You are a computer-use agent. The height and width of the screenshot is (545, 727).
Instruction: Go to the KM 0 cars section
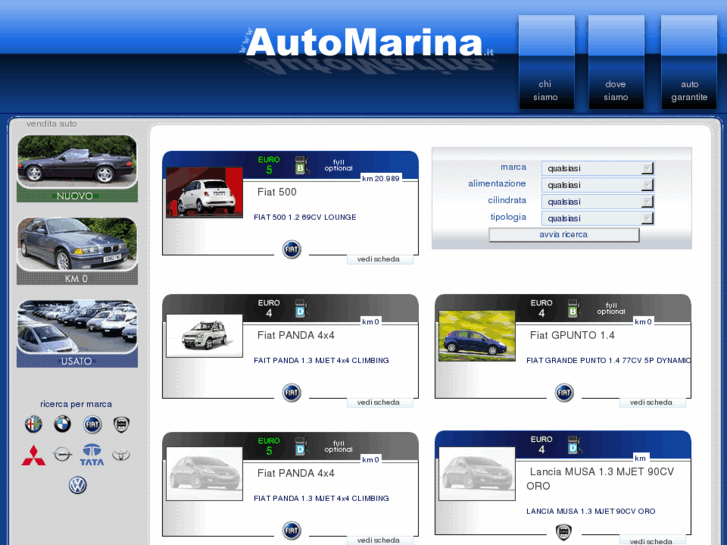coord(77,251)
